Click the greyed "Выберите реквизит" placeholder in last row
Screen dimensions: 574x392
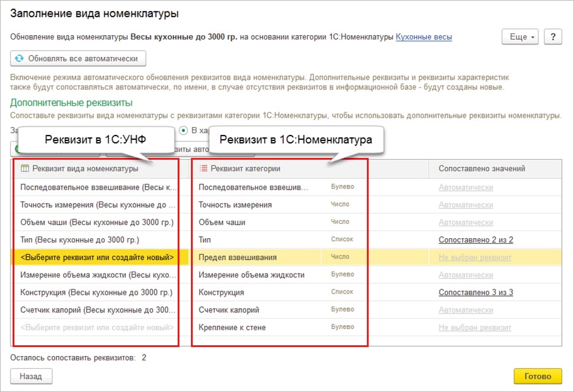tap(97, 328)
